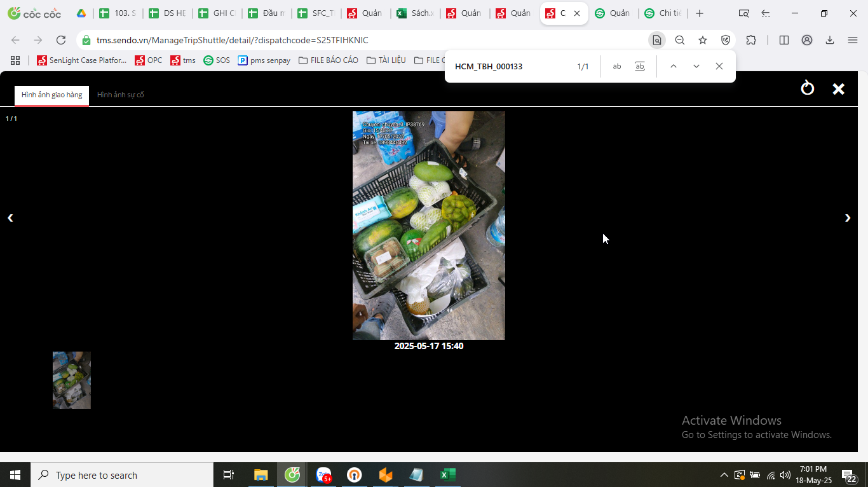Select the Hình ảnh giao hàng tab
868x487 pixels.
(x=51, y=95)
